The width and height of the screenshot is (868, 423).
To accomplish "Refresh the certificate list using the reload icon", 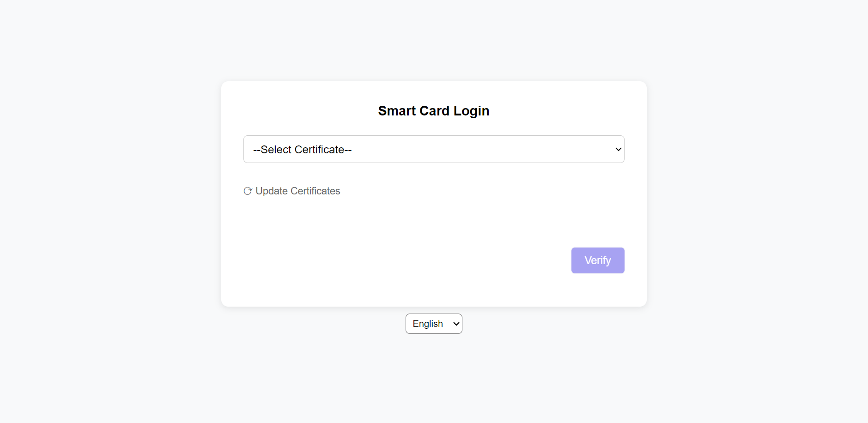I will tap(248, 191).
